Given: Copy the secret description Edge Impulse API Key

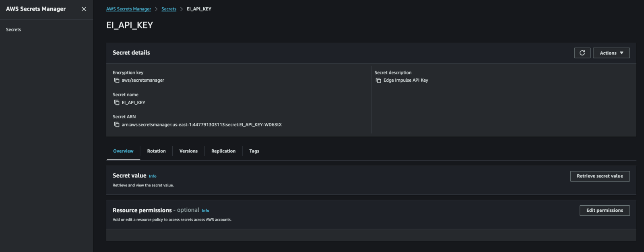Looking at the screenshot, I should click(378, 81).
